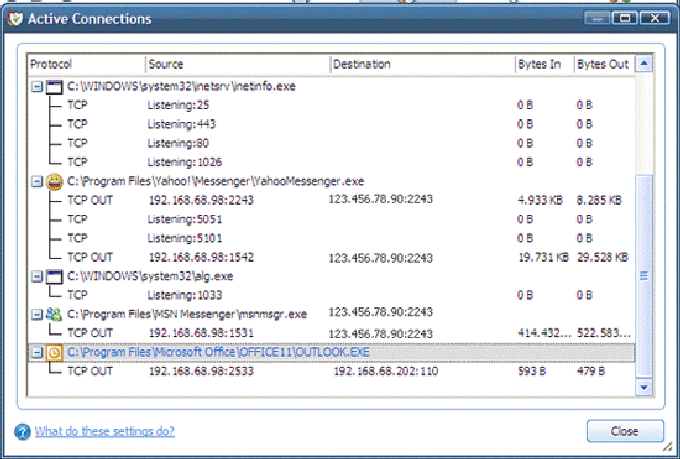Close window using title bar X
The image size is (680, 459).
point(654,18)
